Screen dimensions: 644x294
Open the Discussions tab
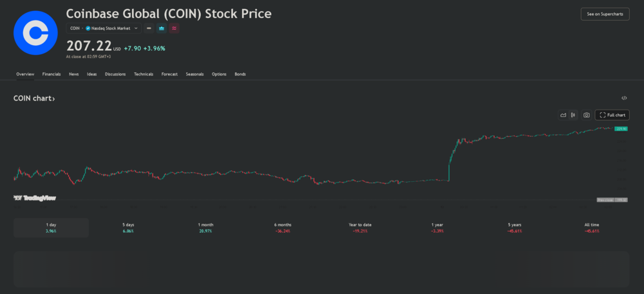(115, 74)
